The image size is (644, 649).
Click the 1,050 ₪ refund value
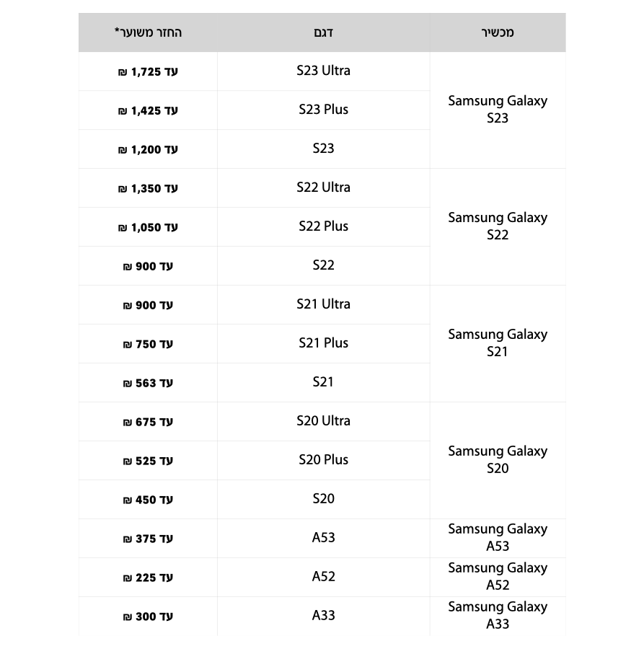pos(148,228)
